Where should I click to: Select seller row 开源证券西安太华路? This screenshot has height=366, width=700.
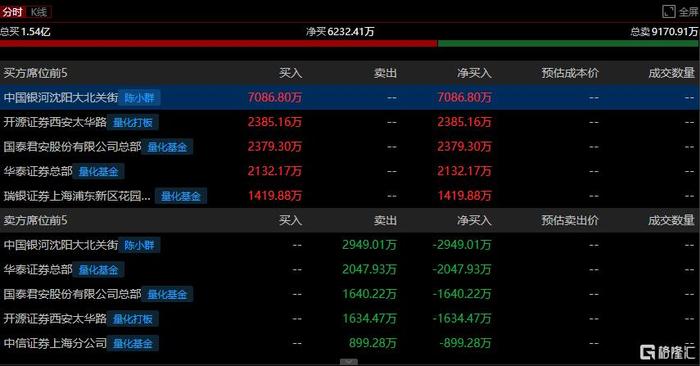coord(350,318)
